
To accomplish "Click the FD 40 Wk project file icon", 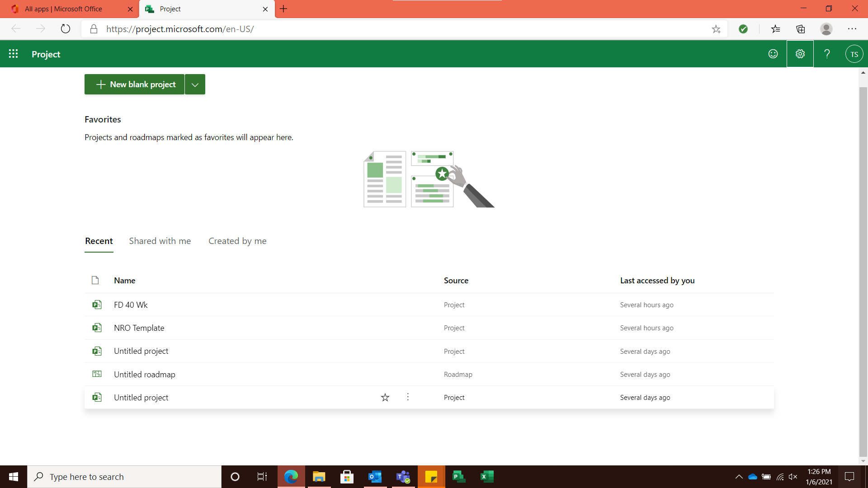I will (x=97, y=305).
